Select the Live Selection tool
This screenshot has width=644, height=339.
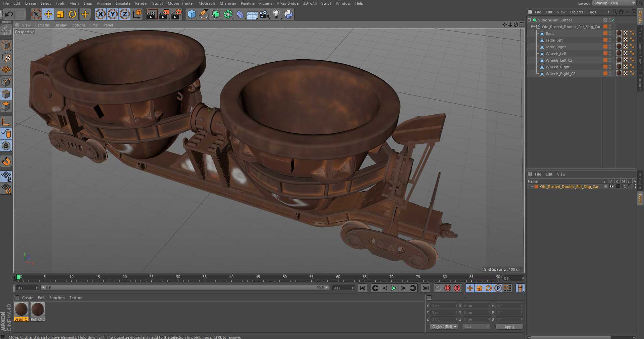point(36,14)
